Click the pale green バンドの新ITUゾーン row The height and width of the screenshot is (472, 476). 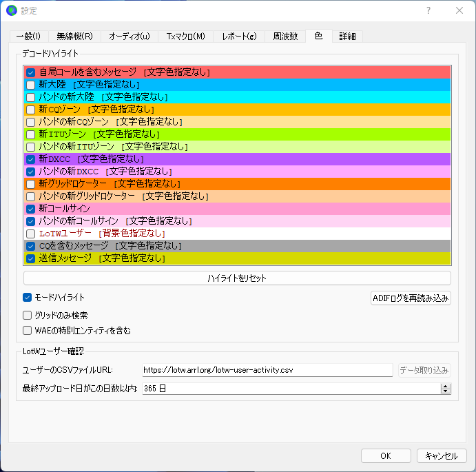click(x=238, y=147)
